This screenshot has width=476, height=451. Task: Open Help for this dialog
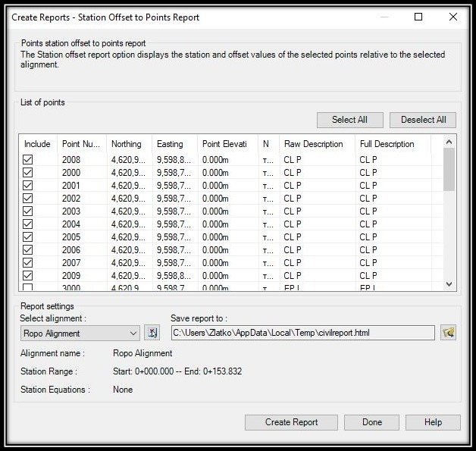coord(433,422)
